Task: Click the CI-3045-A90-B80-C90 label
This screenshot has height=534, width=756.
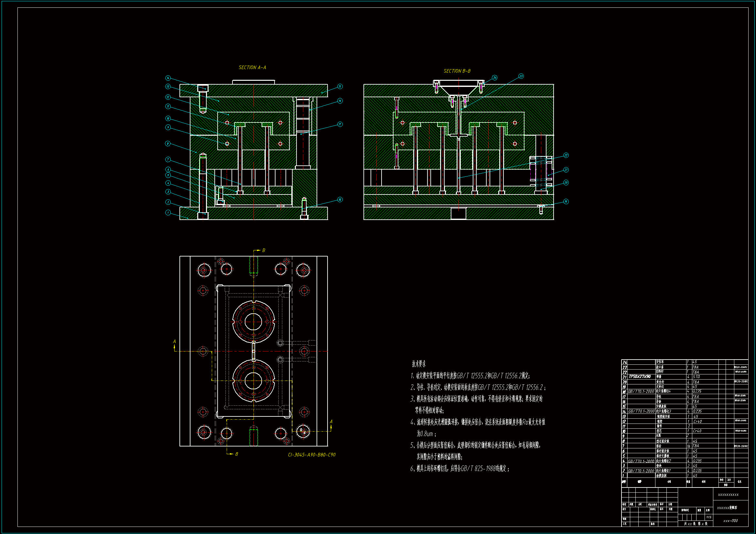Action: tap(311, 455)
